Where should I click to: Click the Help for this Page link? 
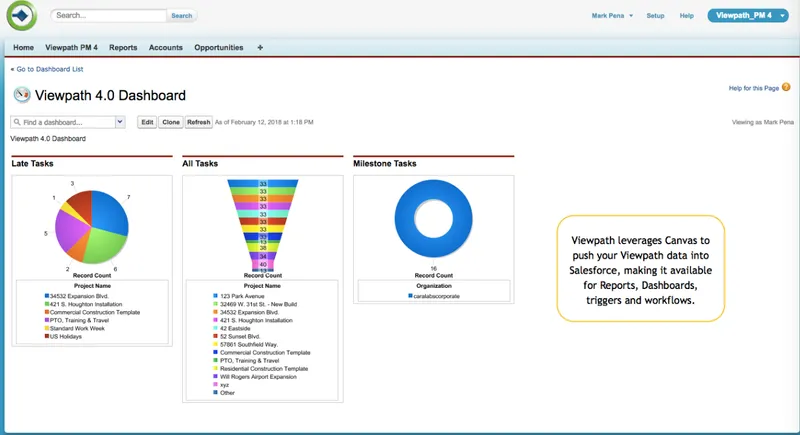point(754,88)
